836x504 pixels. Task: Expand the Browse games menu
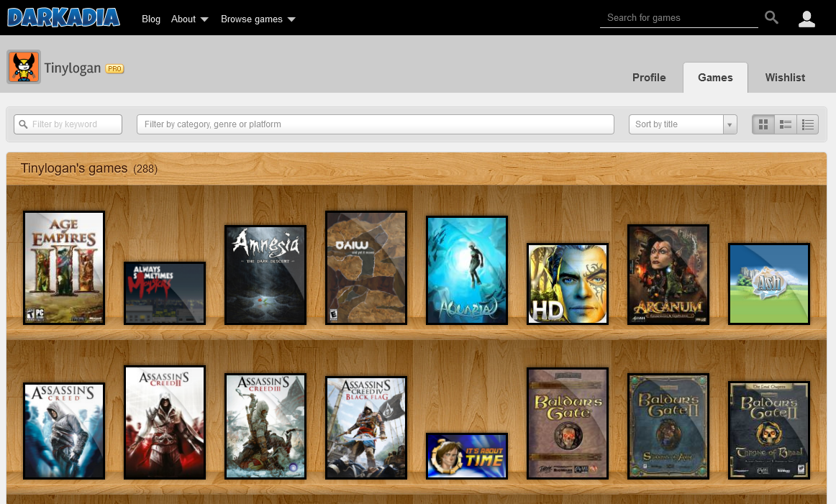(258, 19)
